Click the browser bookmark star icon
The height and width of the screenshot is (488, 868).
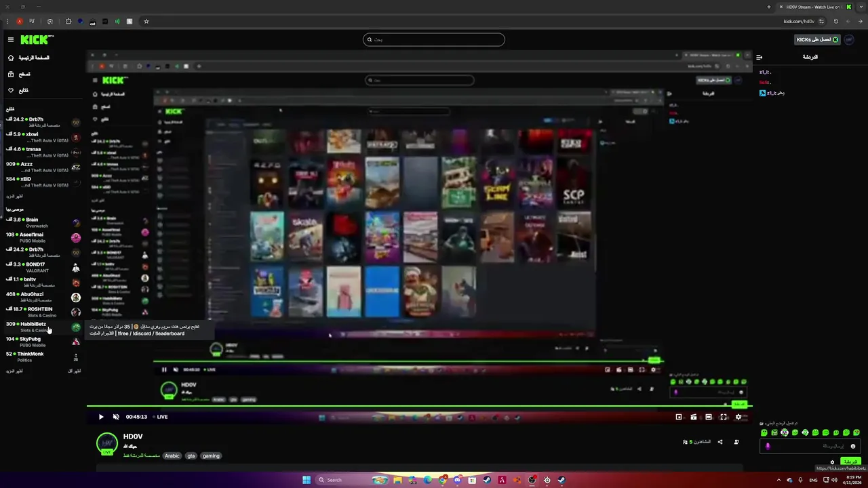[x=146, y=21]
